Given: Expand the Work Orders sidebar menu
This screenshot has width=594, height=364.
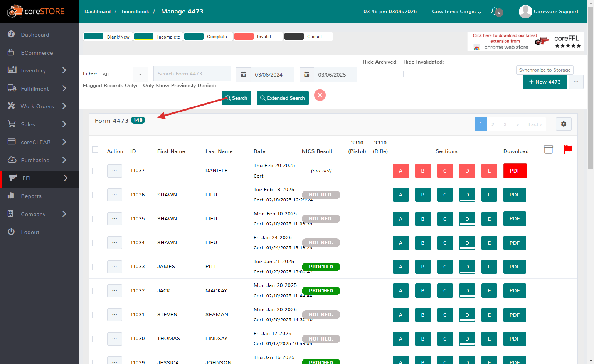Looking at the screenshot, I should [39, 106].
